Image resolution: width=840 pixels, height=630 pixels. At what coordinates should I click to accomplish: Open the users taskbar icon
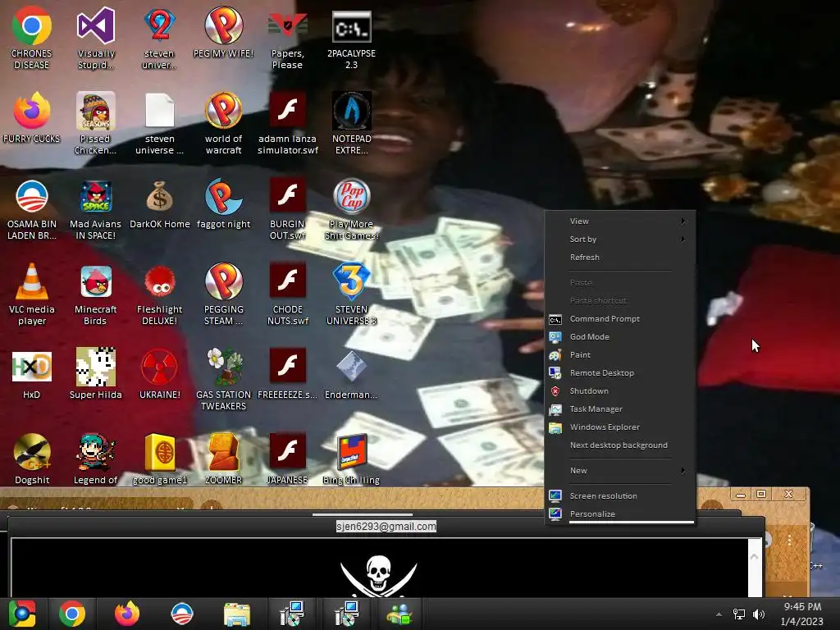[399, 614]
